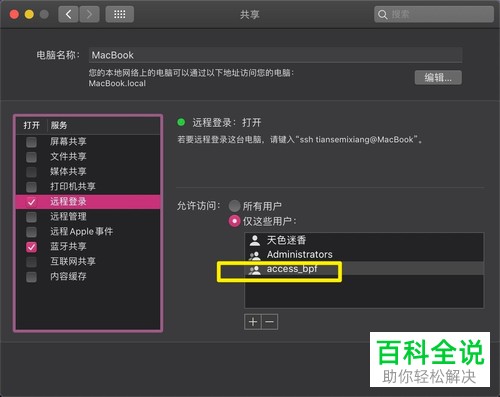This screenshot has width=500, height=397.
Task: Click the 打开 column header
Action: (x=32, y=125)
